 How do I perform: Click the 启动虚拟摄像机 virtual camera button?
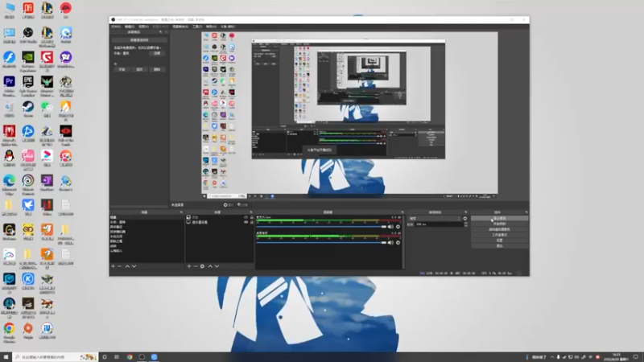499,229
